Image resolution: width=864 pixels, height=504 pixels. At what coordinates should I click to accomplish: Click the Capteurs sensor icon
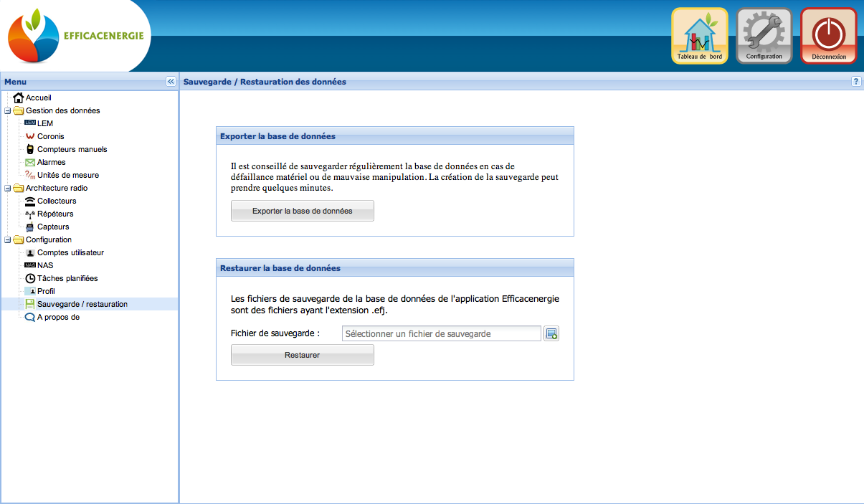coord(29,227)
